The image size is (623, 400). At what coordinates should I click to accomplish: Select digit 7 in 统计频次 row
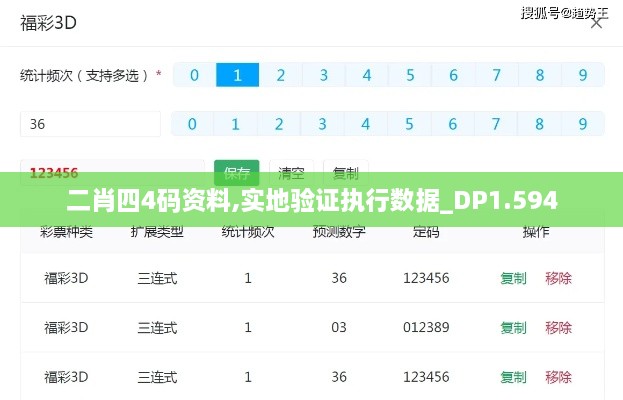pos(496,75)
